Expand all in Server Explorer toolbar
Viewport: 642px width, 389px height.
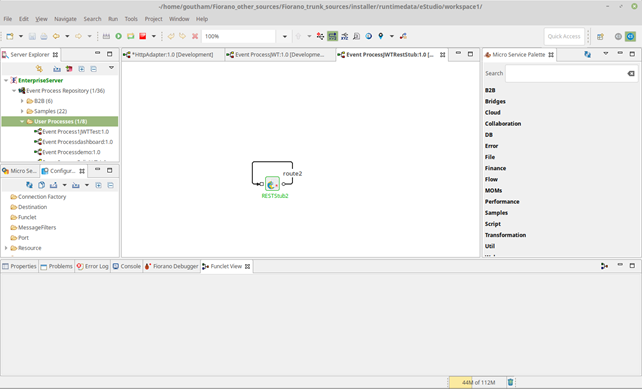(81, 69)
